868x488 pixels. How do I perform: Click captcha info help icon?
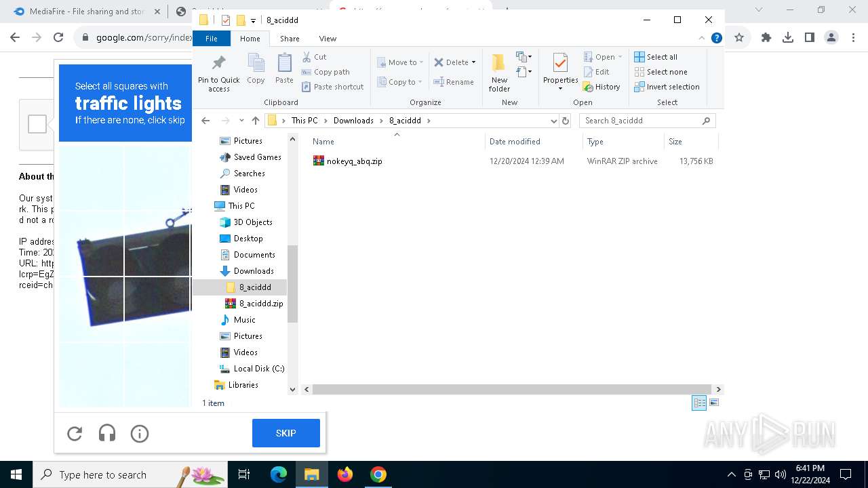click(140, 433)
